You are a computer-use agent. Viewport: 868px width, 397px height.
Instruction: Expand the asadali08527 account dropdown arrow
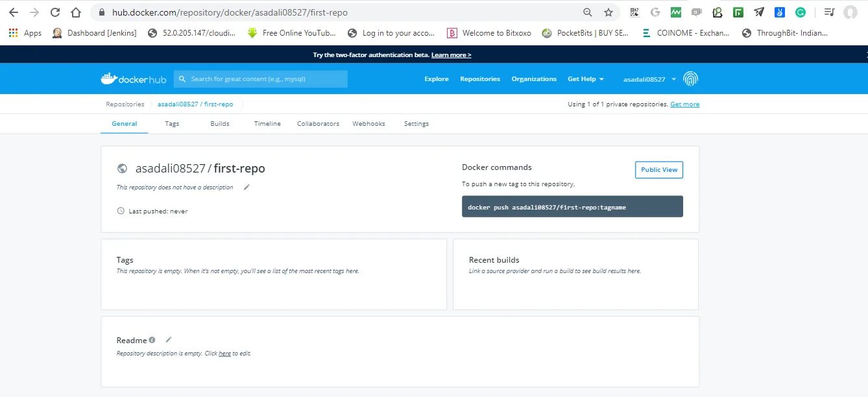(x=673, y=79)
